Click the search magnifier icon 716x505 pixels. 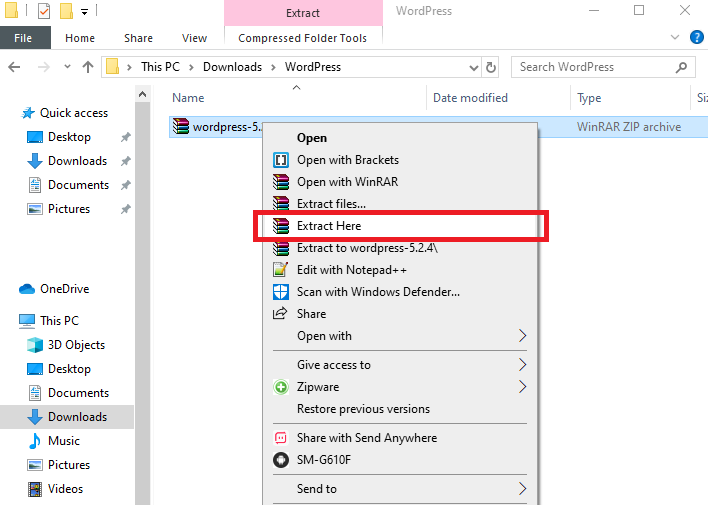(681, 68)
